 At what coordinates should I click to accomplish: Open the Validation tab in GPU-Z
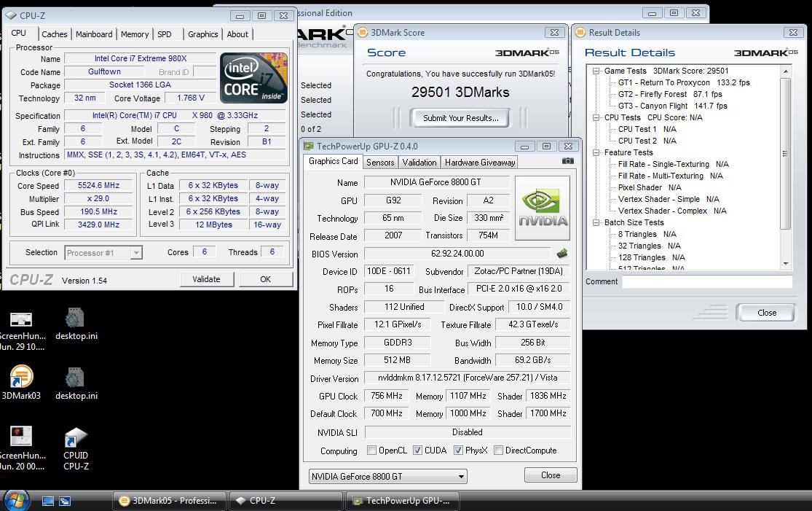point(419,163)
